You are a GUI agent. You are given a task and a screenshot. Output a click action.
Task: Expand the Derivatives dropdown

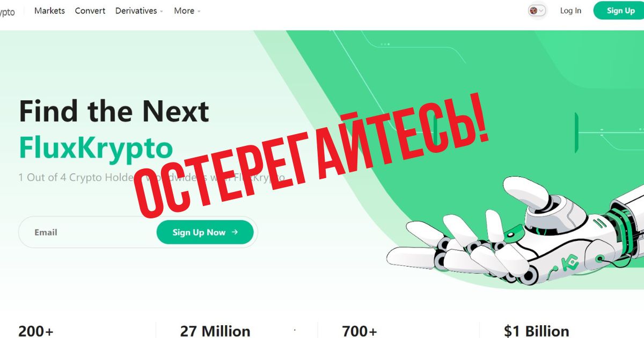click(139, 11)
